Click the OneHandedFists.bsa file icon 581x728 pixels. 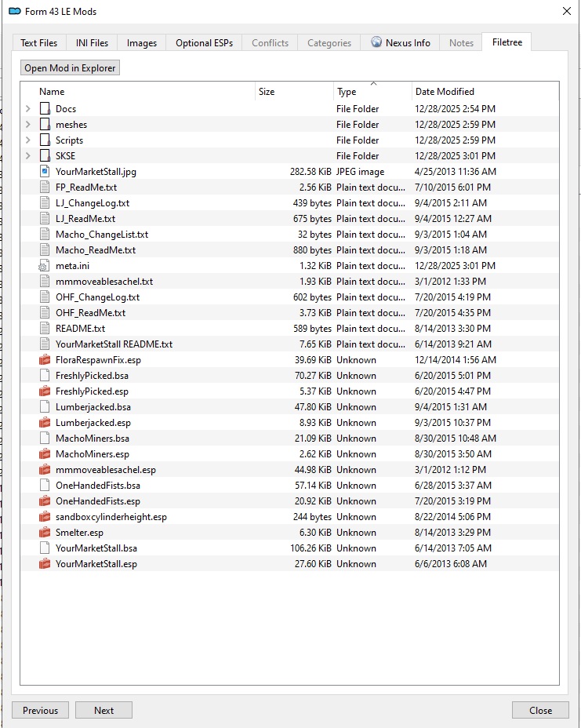coord(45,486)
